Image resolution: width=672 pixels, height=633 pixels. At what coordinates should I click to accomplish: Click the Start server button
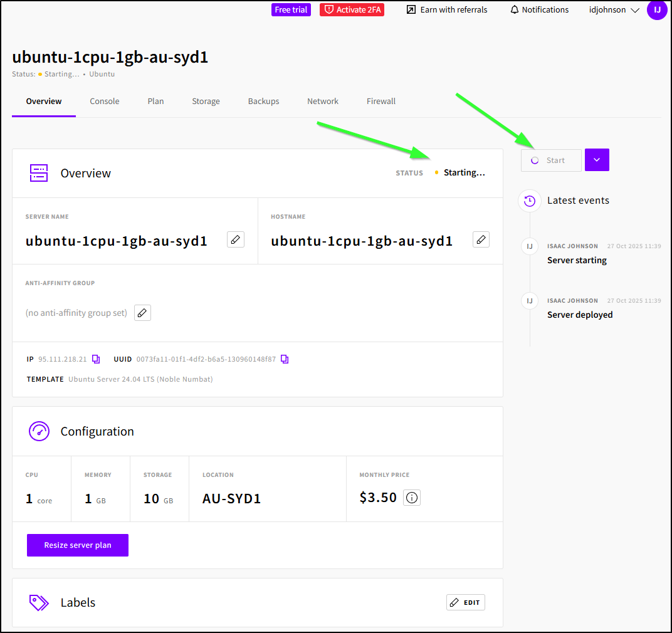click(x=551, y=160)
